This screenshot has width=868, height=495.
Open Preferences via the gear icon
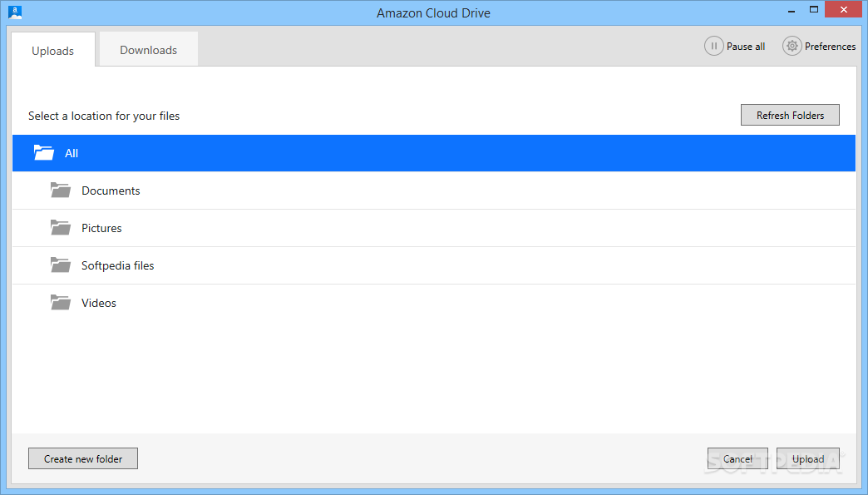pos(792,46)
